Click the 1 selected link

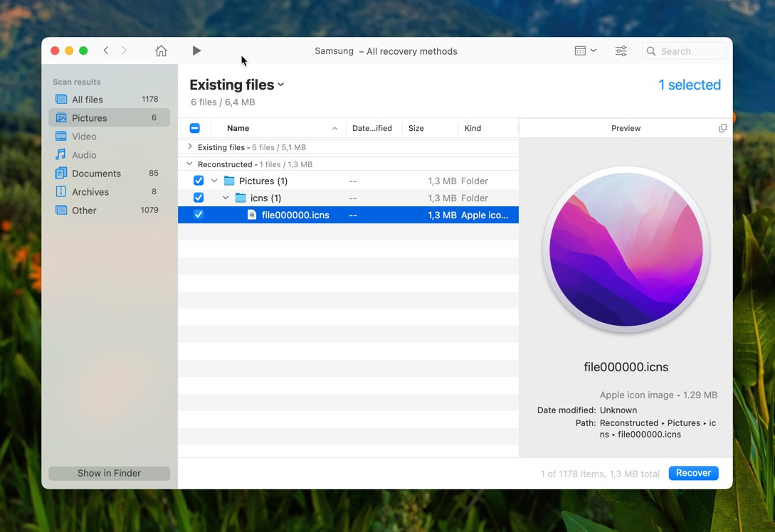690,85
